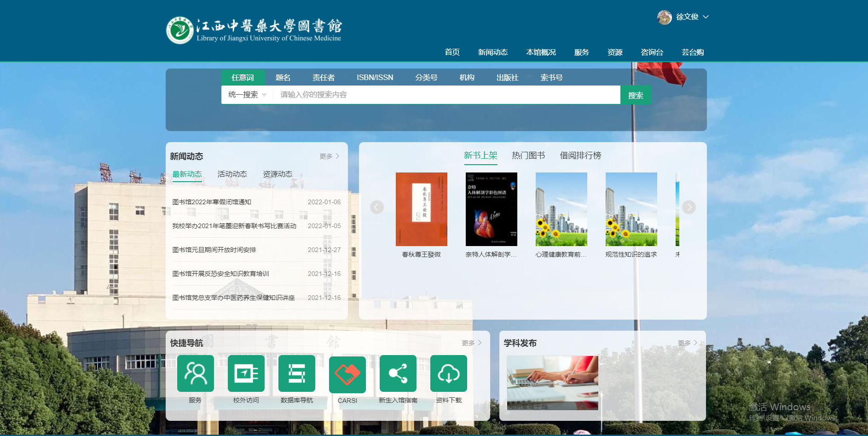The width and height of the screenshot is (868, 436).
Task: Open 新闻动态 in the top navigation
Action: click(493, 52)
